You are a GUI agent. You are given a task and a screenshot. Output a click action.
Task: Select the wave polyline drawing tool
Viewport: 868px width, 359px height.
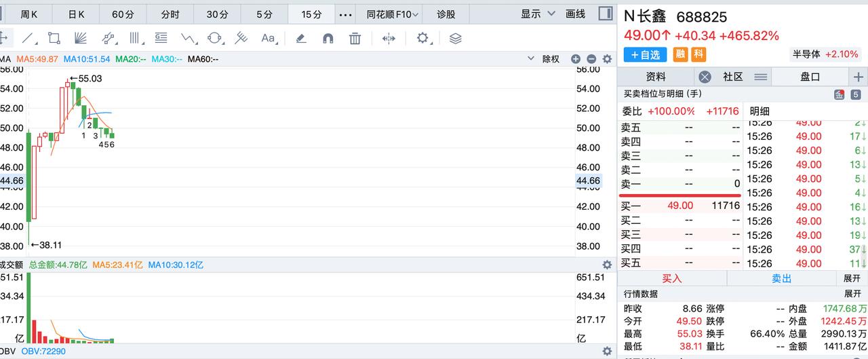[x=189, y=38]
